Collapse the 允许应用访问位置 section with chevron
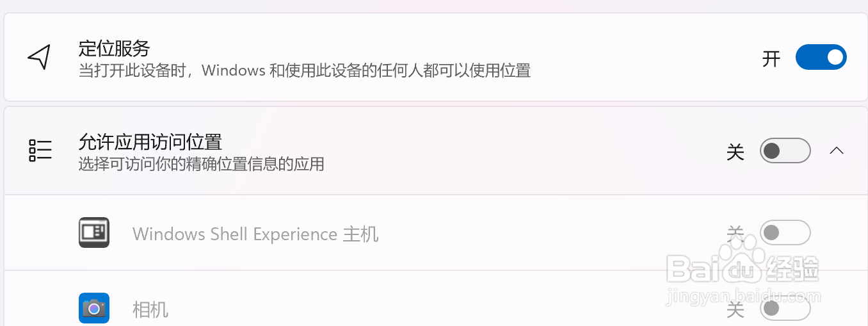This screenshot has height=326, width=868. point(837,151)
